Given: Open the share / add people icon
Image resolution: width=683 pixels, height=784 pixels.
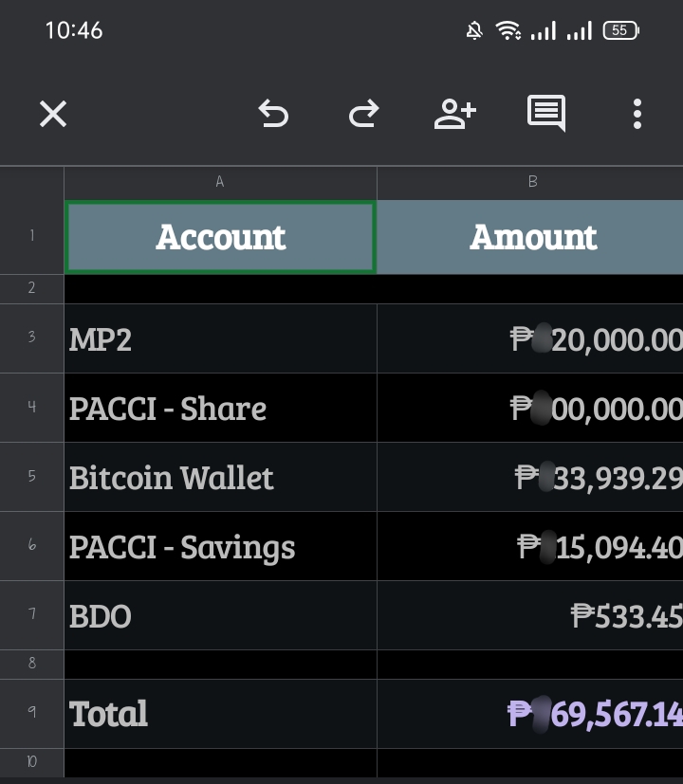Looking at the screenshot, I should click(x=454, y=114).
